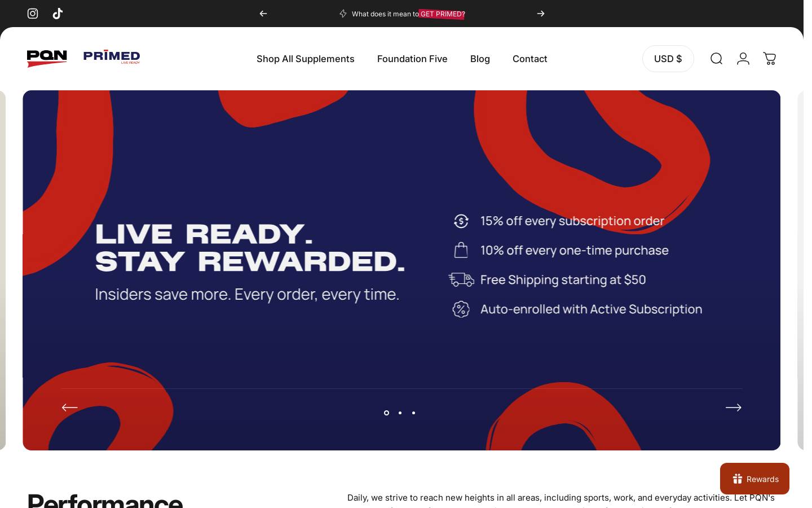The width and height of the screenshot is (812, 508).
Task: Click the free shipping truck icon
Action: coord(461,279)
